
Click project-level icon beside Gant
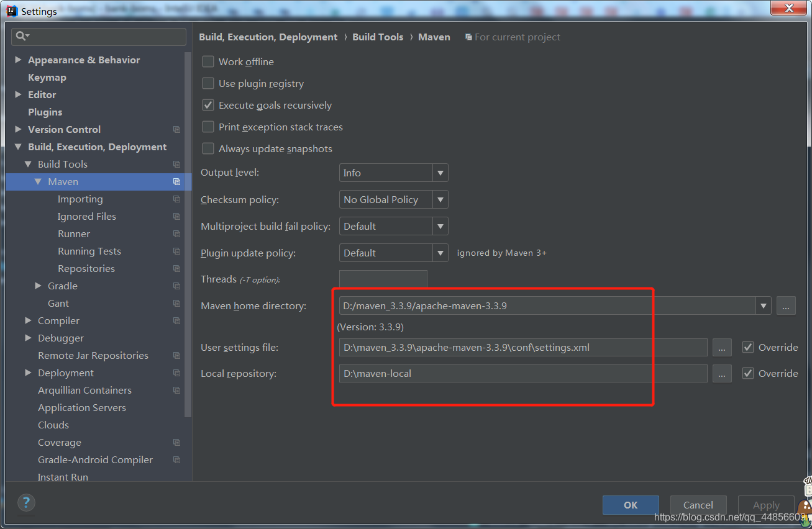point(177,304)
